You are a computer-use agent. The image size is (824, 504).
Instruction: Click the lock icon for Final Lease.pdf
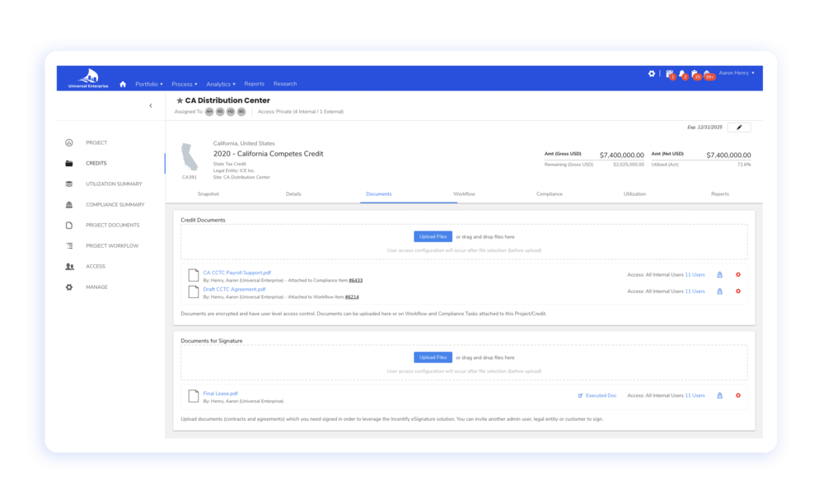[x=719, y=395]
